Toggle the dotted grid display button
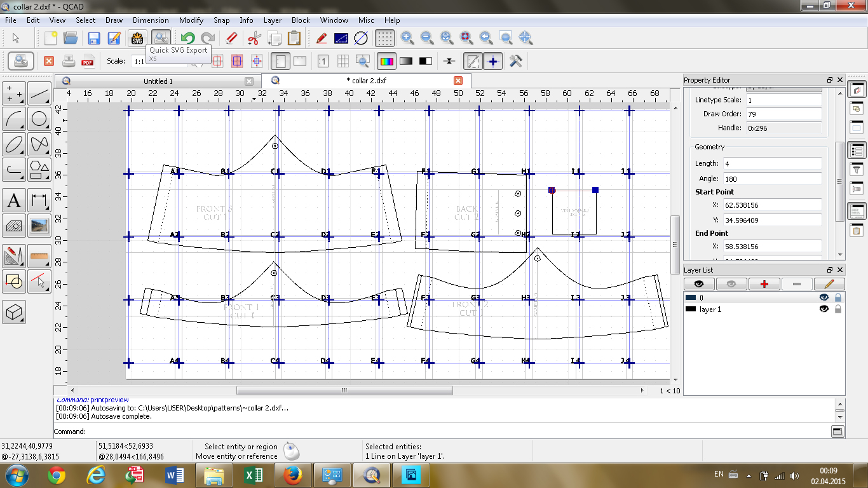Screen dimensions: 868x488 tap(384, 38)
